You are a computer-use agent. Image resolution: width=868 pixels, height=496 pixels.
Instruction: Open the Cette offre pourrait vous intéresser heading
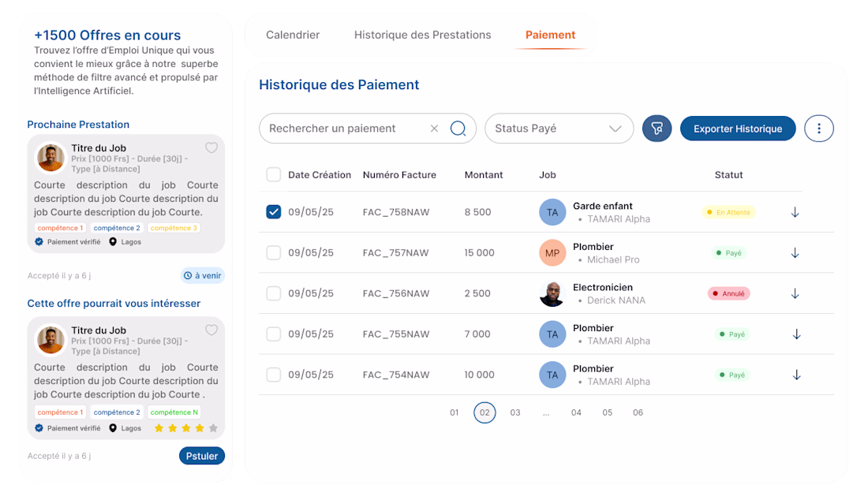pos(114,303)
